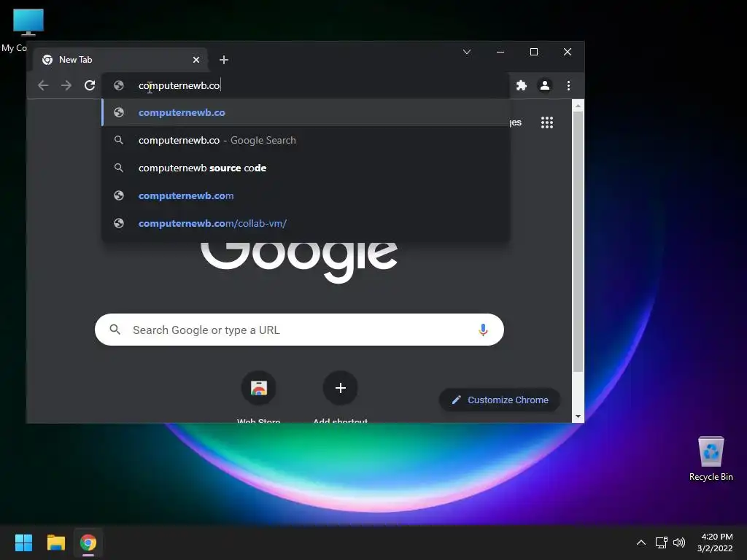Open the tab search dropdown chevron

(467, 52)
